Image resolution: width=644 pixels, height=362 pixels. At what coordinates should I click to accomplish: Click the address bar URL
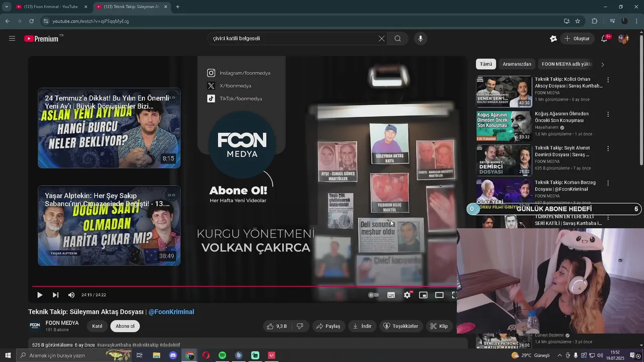(91, 21)
